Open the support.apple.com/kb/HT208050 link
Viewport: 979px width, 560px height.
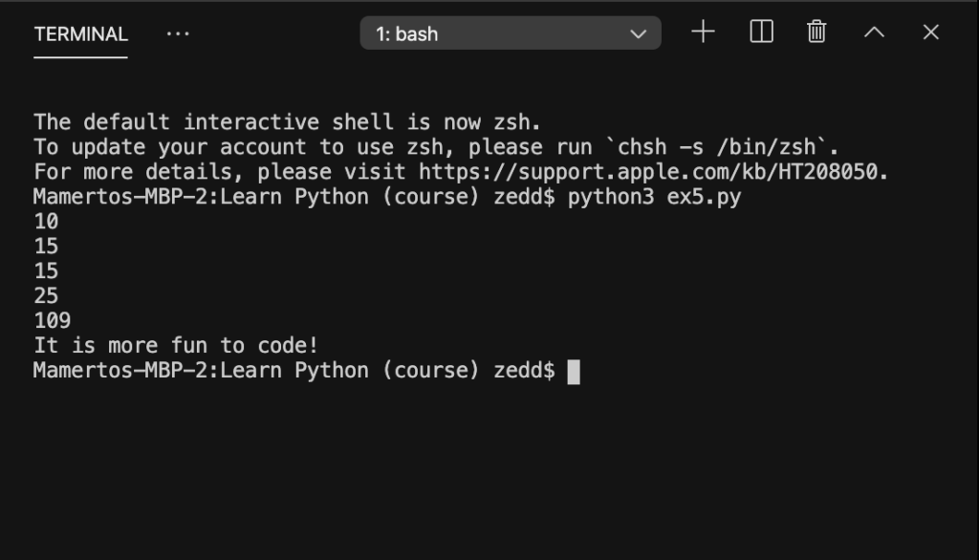click(648, 172)
